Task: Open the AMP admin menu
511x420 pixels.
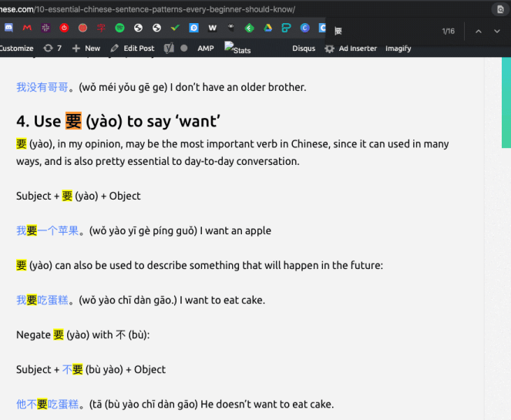Action: 206,48
